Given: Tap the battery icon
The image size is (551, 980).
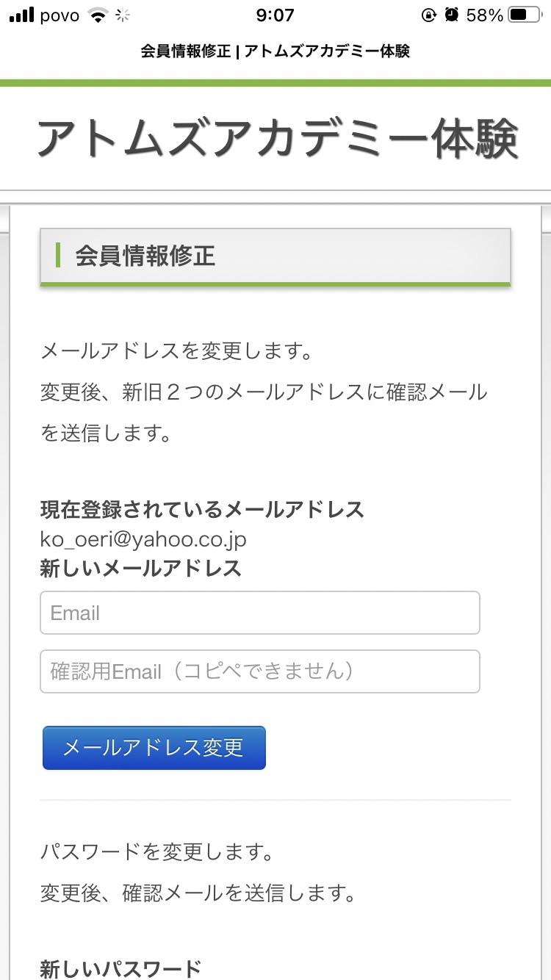Looking at the screenshot, I should tap(525, 15).
